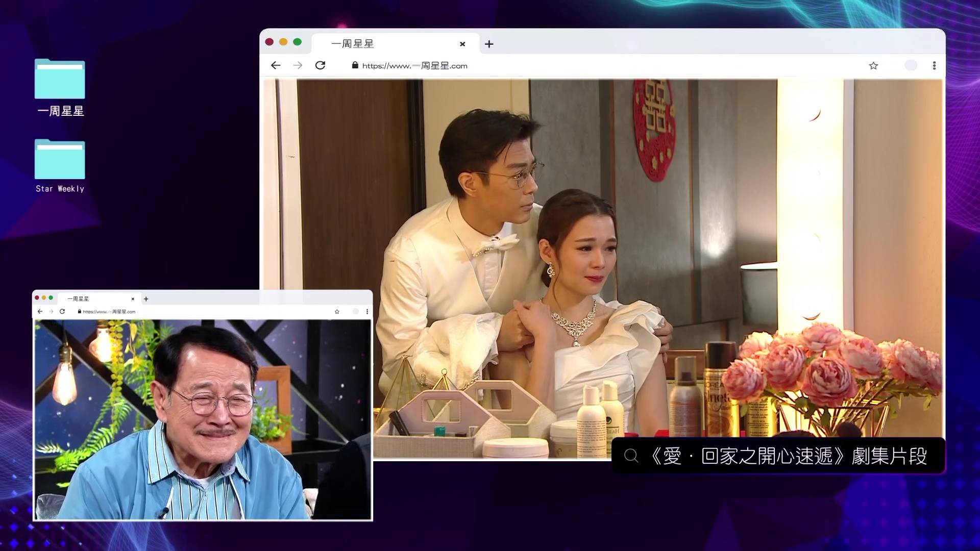Go back in the small browser window
The image size is (980, 551).
[40, 311]
